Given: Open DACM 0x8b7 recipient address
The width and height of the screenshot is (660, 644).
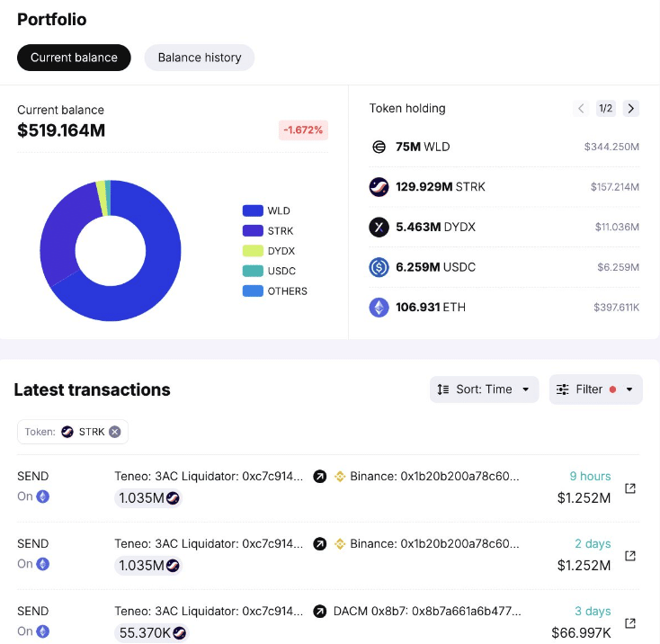Looking at the screenshot, I should click(x=427, y=611).
